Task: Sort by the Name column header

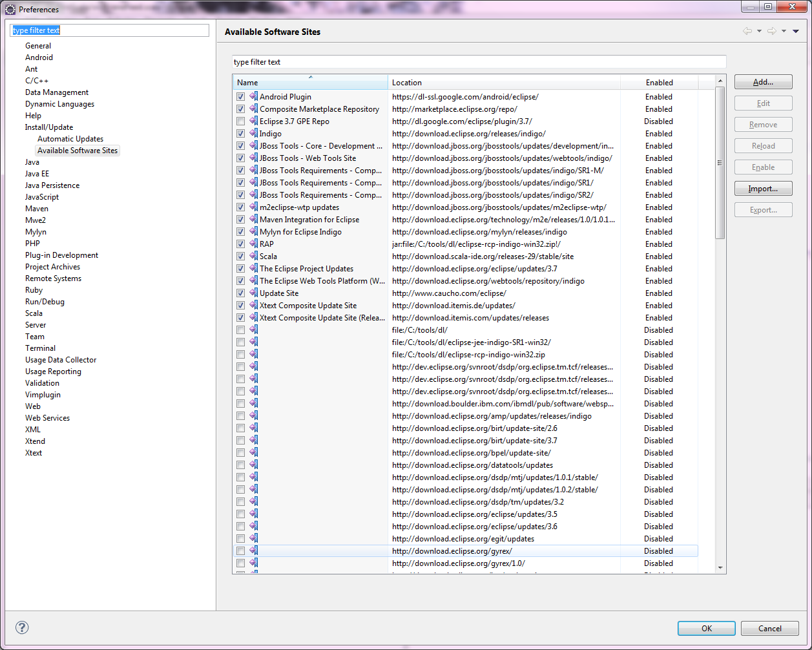Action: coord(311,82)
